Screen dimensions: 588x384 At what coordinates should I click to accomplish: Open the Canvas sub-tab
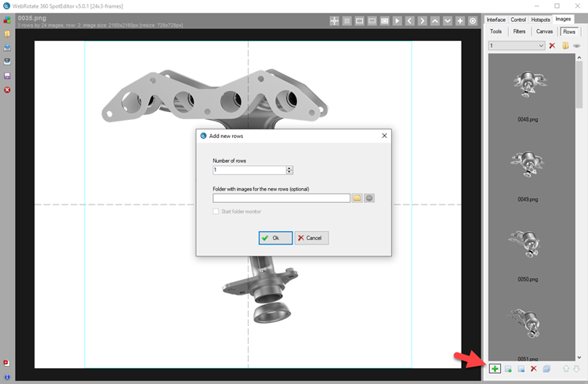pyautogui.click(x=544, y=31)
